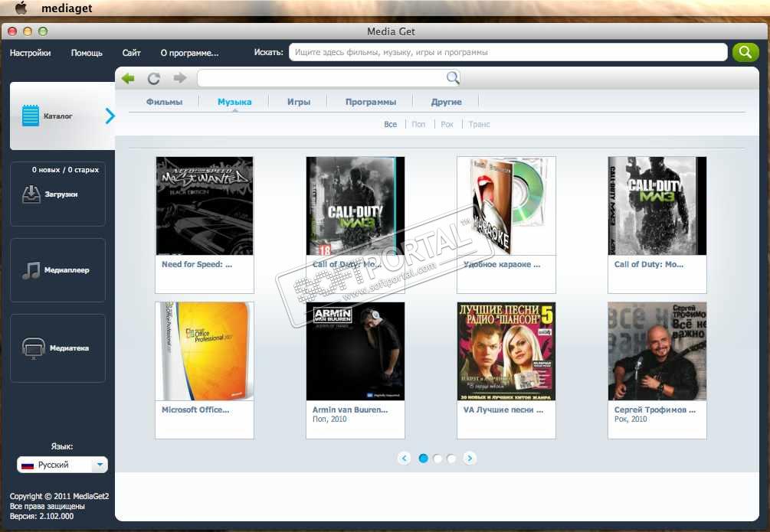Switch to Программы tab
This screenshot has width=770, height=532.
click(x=371, y=102)
